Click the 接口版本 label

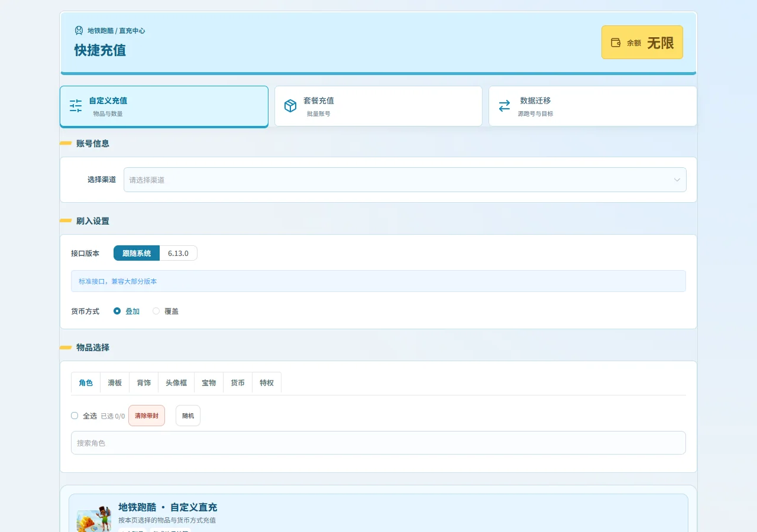[x=85, y=253]
